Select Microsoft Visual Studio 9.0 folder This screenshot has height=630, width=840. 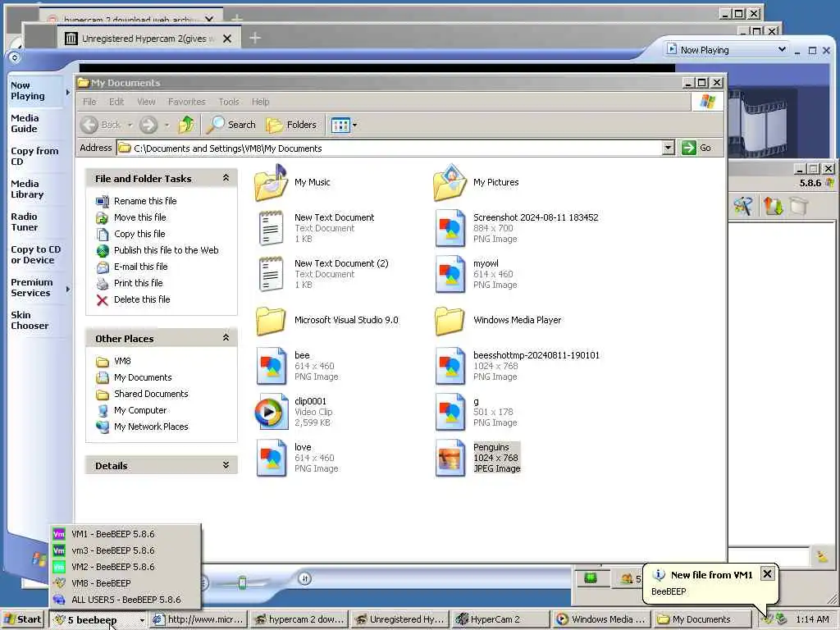pyautogui.click(x=271, y=321)
